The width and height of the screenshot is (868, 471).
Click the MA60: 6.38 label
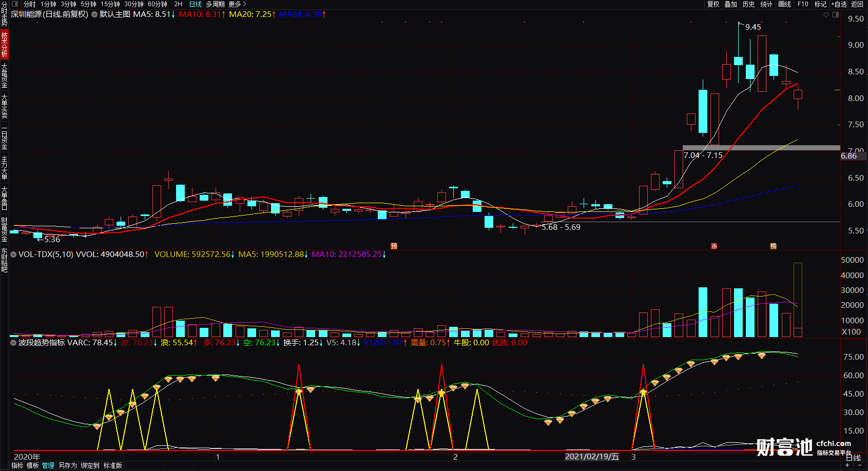click(302, 14)
